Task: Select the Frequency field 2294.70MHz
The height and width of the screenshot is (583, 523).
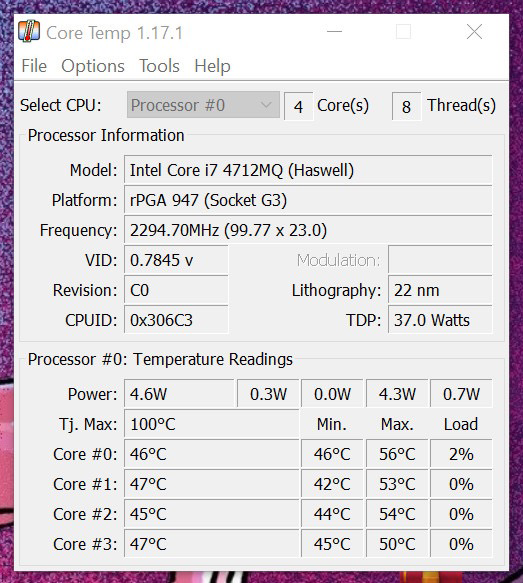Action: tap(308, 230)
